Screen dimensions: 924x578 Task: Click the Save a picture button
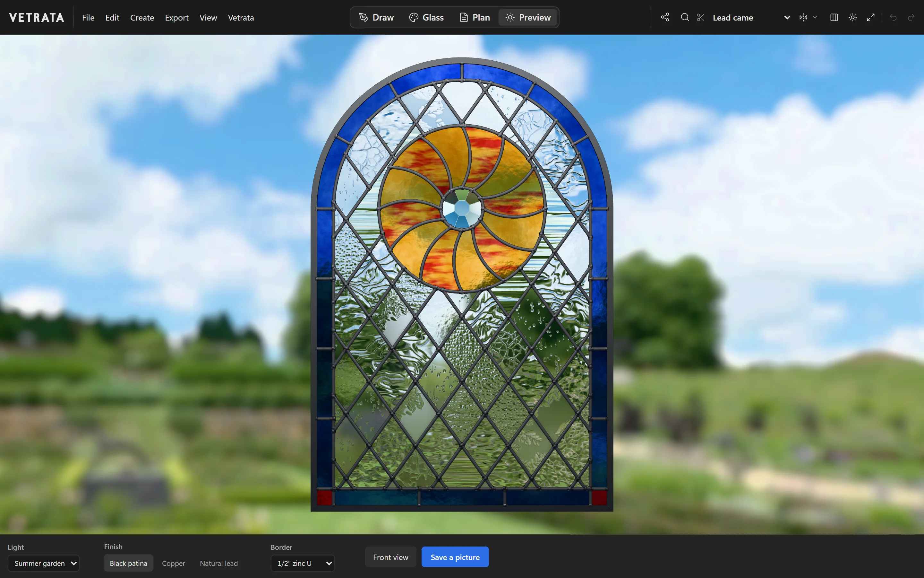(455, 557)
